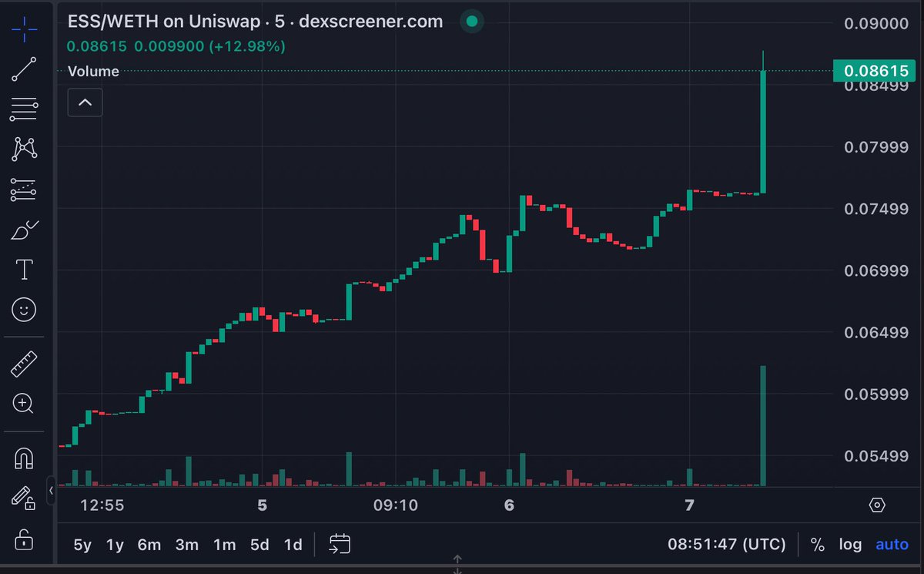The width and height of the screenshot is (924, 574).
Task: Toggle auto scale mode
Action: point(892,545)
